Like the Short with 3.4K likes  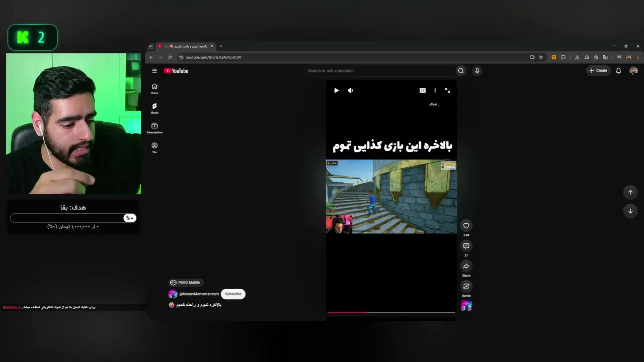pyautogui.click(x=466, y=226)
